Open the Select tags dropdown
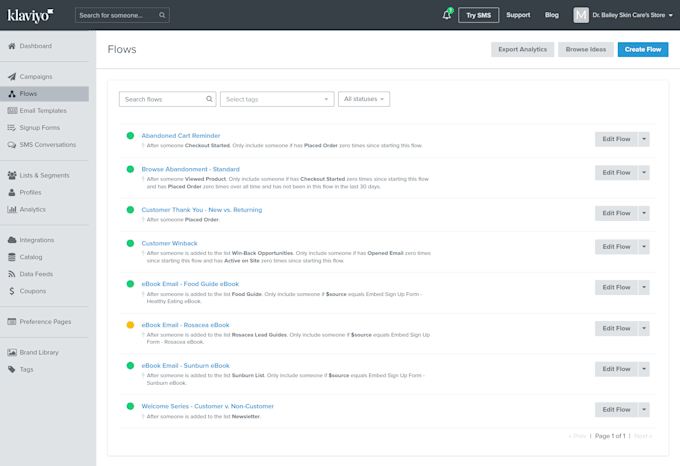 click(277, 99)
